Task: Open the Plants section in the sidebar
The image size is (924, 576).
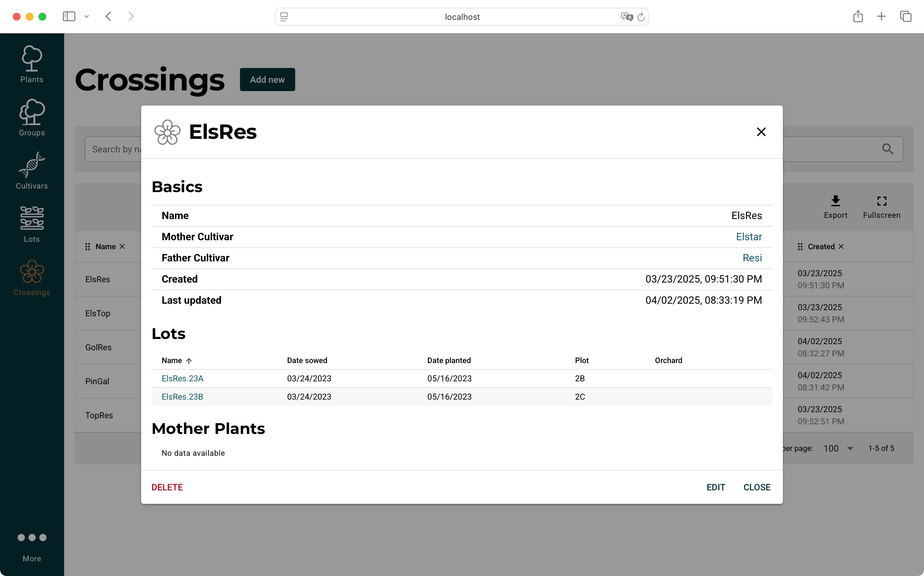Action: click(32, 64)
